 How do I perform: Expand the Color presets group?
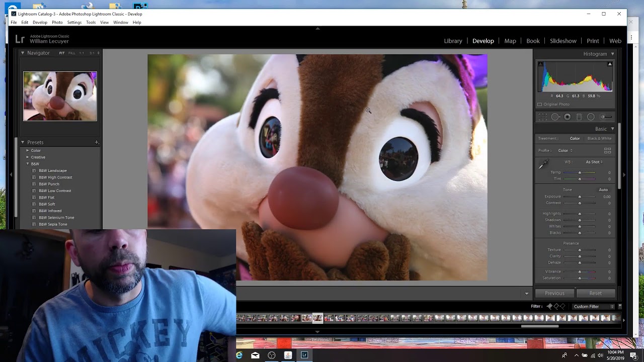28,150
